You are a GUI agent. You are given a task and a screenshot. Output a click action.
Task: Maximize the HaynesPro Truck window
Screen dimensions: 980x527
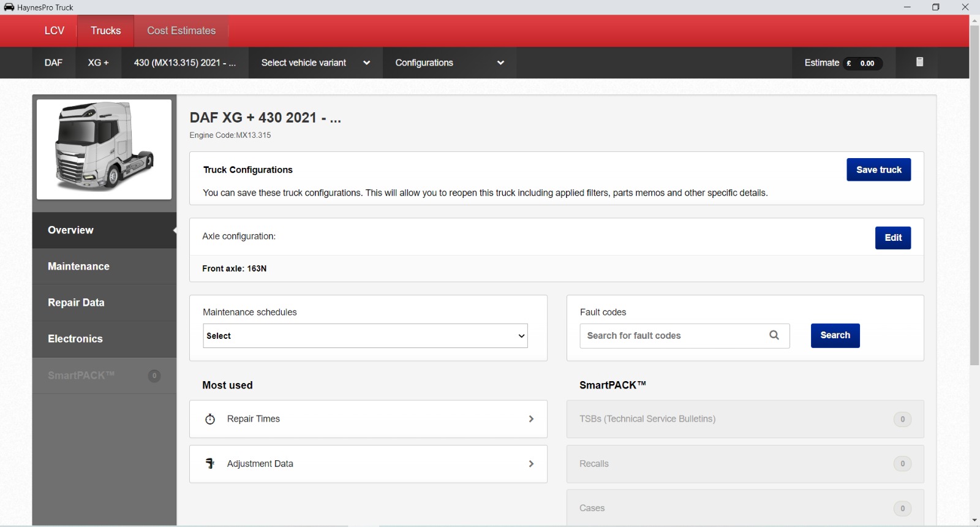936,7
